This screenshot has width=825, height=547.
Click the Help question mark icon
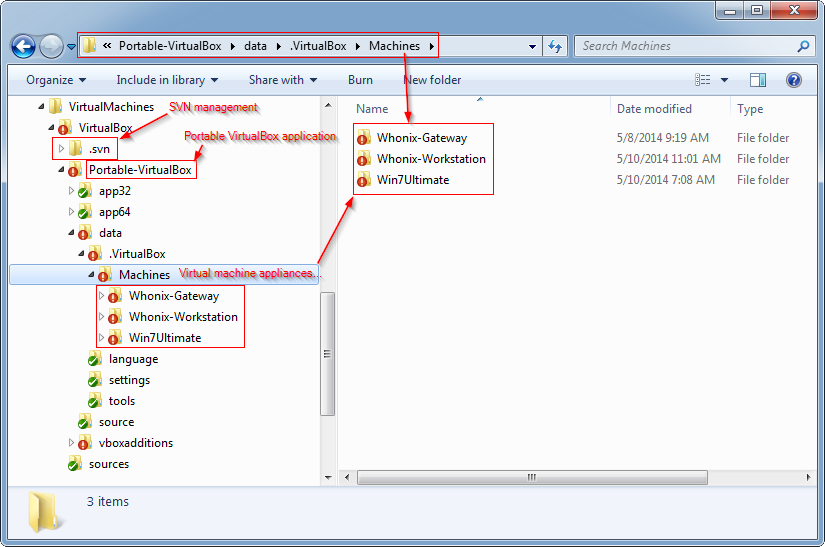tap(794, 80)
